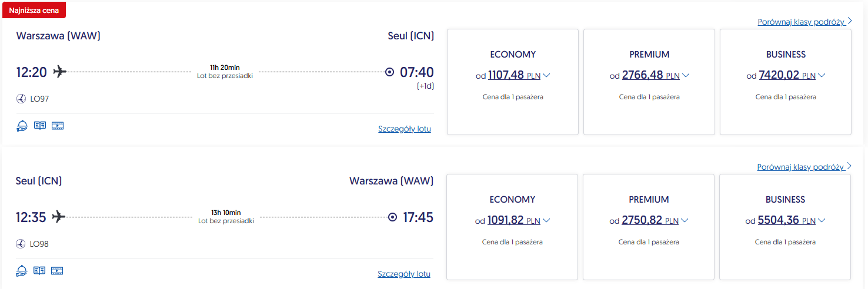Click the reading material icon on flight LO98
The height and width of the screenshot is (289, 868).
39,270
